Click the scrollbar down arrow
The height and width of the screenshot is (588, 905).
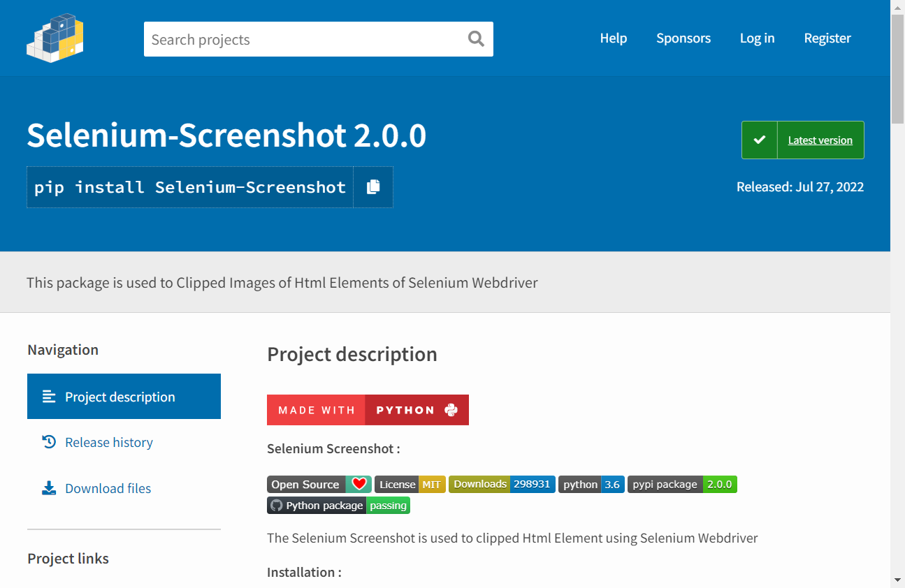tap(897, 580)
